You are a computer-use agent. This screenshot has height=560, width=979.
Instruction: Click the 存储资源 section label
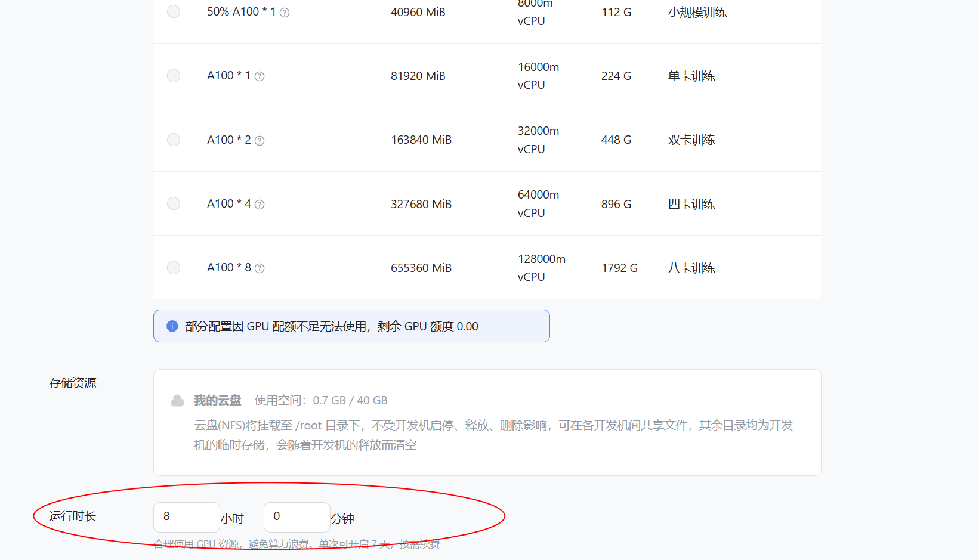point(73,383)
